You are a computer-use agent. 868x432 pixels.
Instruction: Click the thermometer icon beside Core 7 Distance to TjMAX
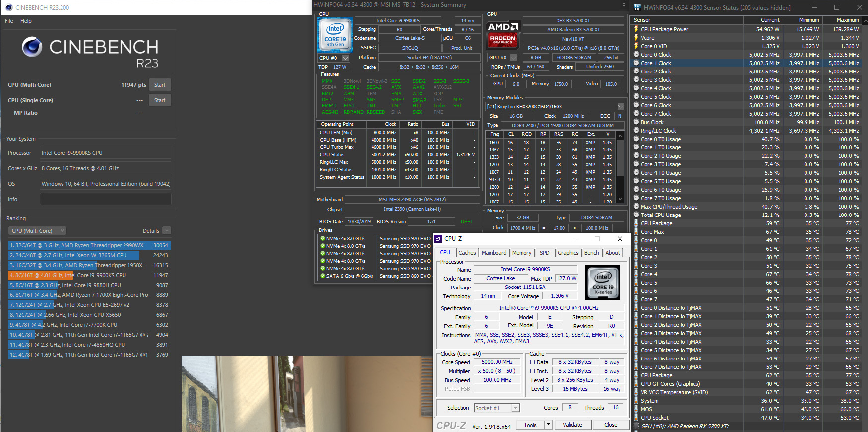636,367
